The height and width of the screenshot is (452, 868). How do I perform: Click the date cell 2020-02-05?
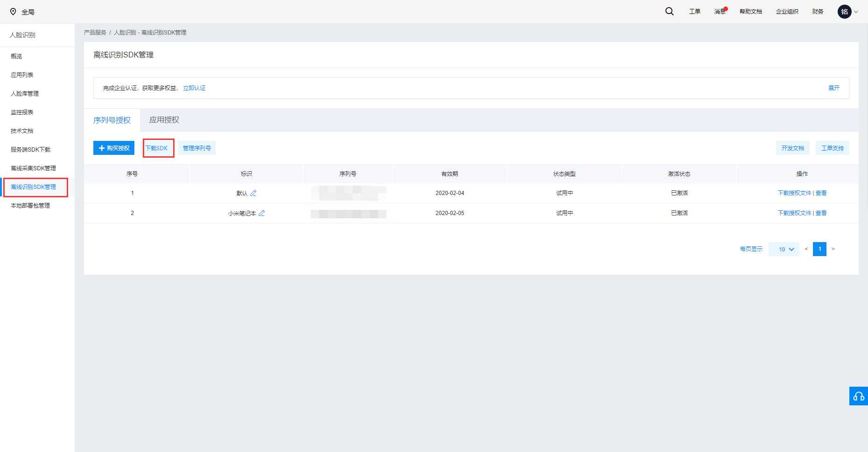[450, 213]
